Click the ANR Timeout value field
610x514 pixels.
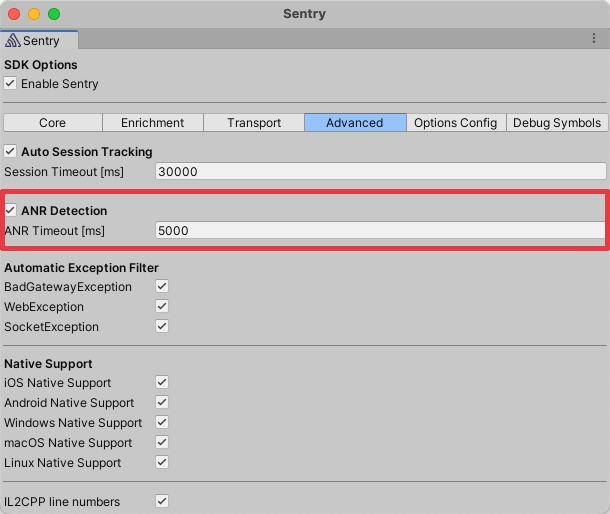pyautogui.click(x=380, y=231)
